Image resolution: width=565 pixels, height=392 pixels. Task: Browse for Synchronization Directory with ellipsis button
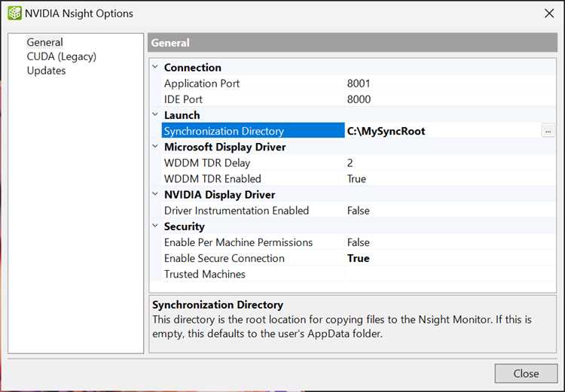[548, 131]
